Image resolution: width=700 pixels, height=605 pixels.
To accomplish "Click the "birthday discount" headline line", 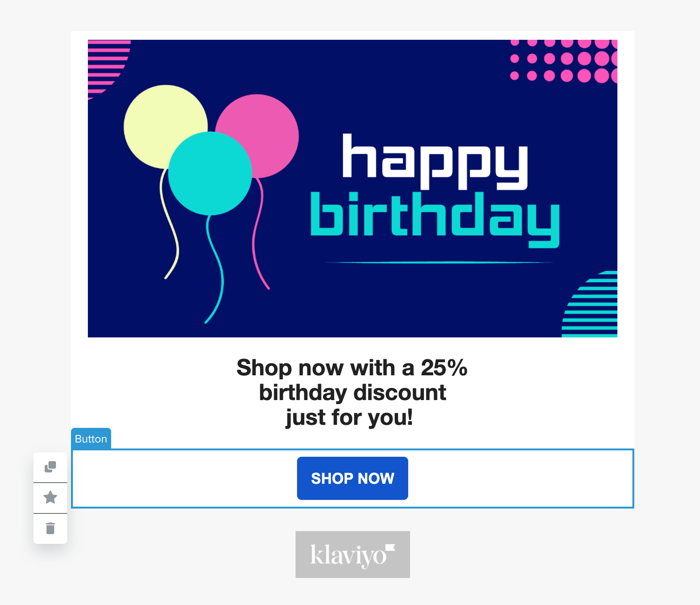I will pyautogui.click(x=352, y=393).
